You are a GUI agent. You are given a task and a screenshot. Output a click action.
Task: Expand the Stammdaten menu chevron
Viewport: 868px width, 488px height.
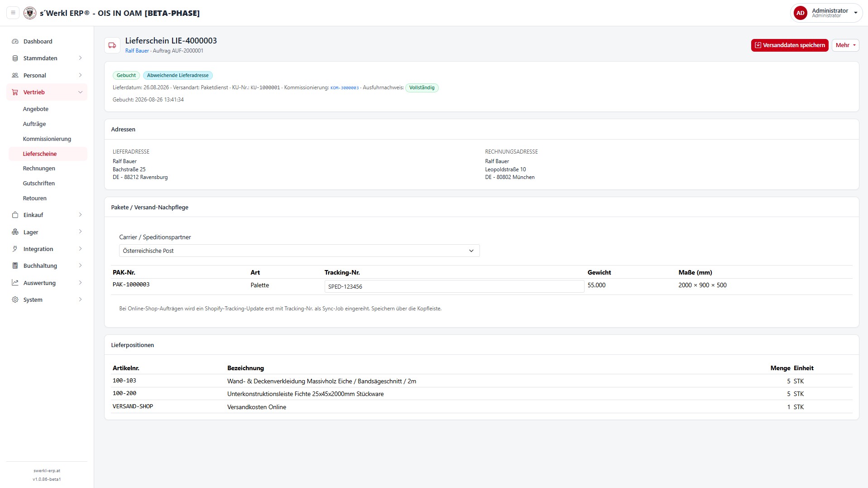[80, 58]
